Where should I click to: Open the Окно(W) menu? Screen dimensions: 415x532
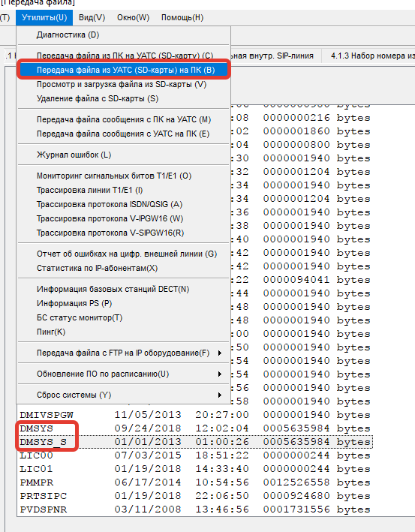point(133,18)
